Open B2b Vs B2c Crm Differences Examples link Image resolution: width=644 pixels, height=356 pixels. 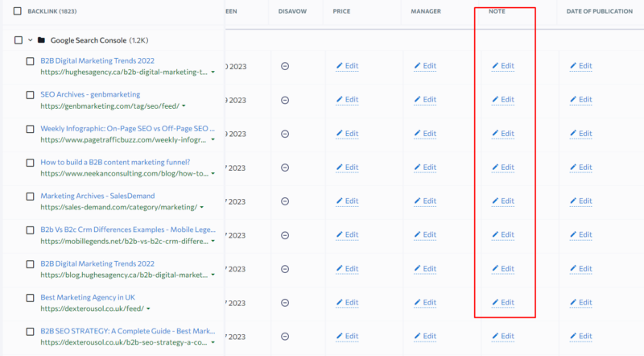click(x=128, y=230)
